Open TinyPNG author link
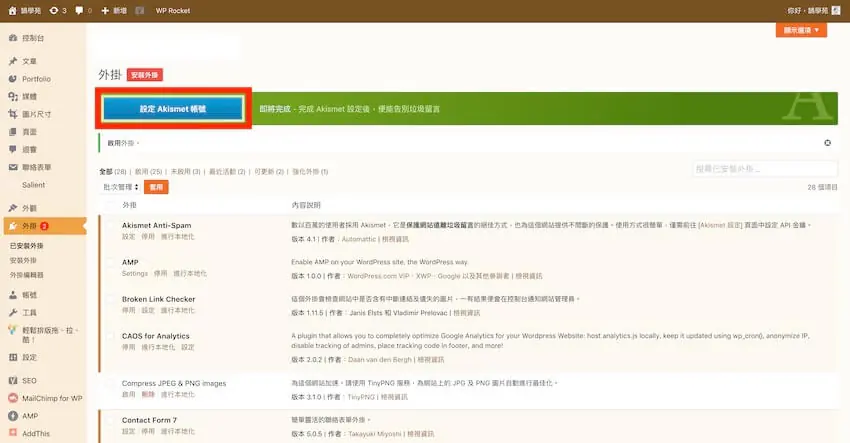 (x=361, y=397)
